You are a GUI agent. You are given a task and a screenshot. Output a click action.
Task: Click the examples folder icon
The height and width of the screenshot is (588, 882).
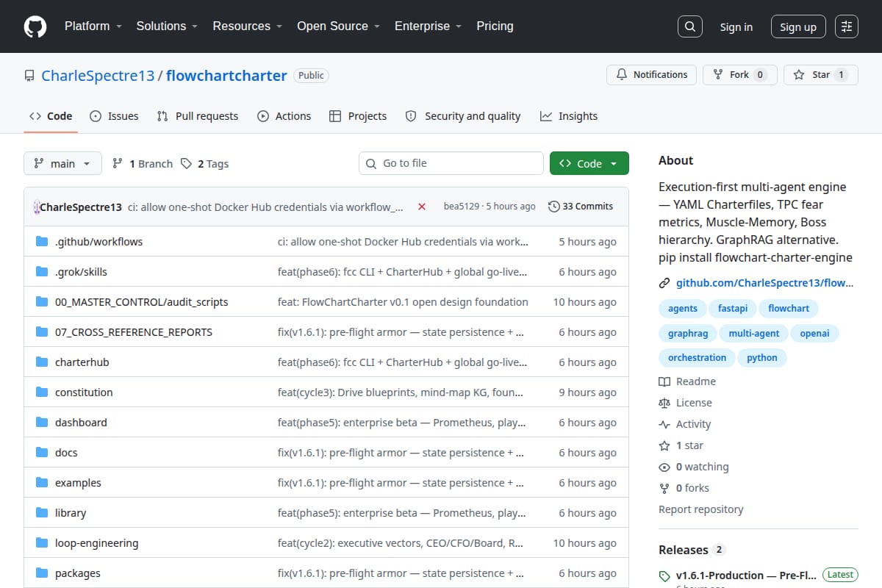click(x=42, y=482)
